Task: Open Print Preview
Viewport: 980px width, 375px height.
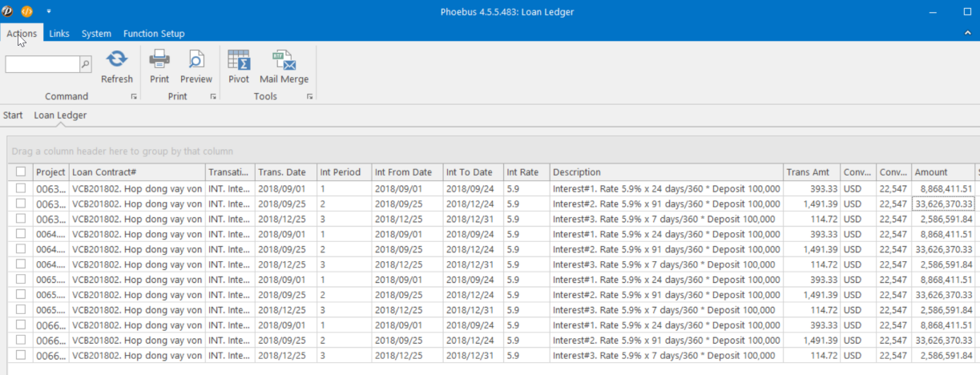Action: pos(196,60)
